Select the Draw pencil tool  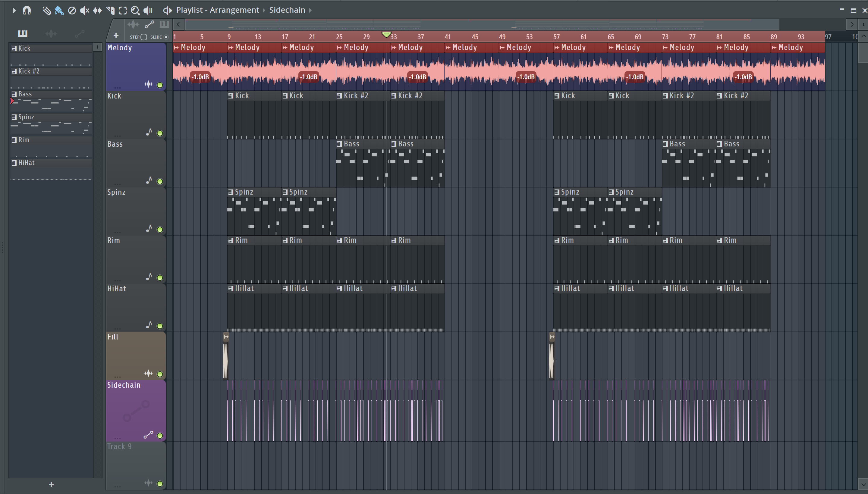pos(46,11)
